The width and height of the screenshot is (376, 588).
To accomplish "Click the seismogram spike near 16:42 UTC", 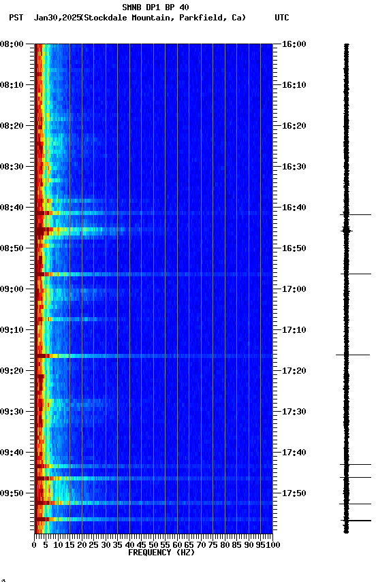I will point(356,215).
